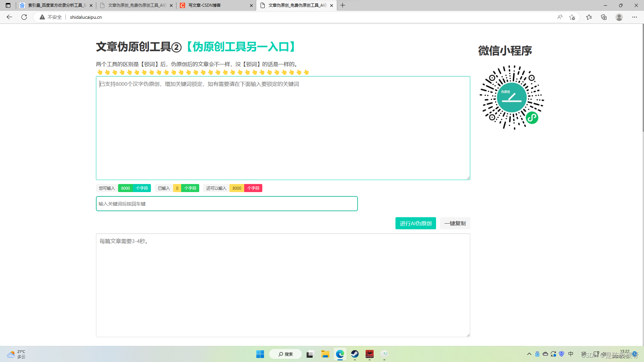Open the browser profile avatar
Viewport: 644px width, 362px height.
coord(619,17)
